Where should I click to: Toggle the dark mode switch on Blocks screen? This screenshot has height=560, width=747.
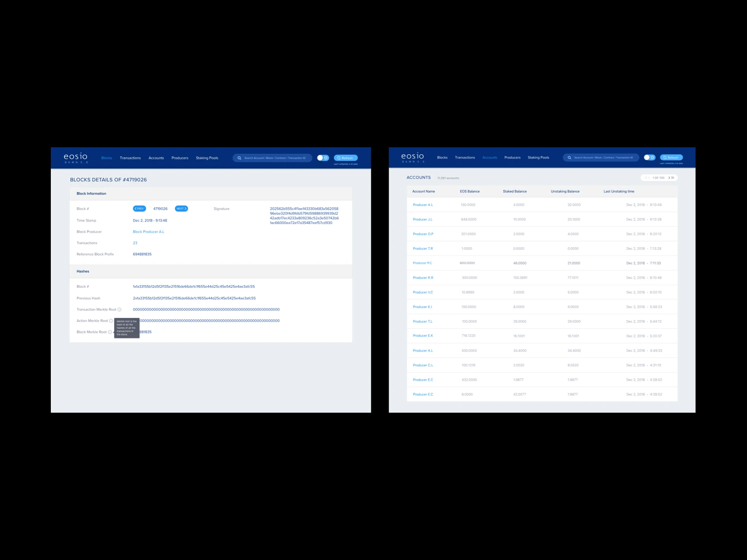click(323, 158)
